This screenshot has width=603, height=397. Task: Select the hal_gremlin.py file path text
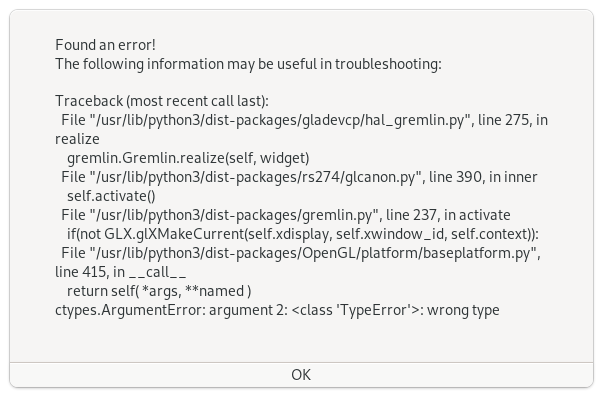click(283, 120)
